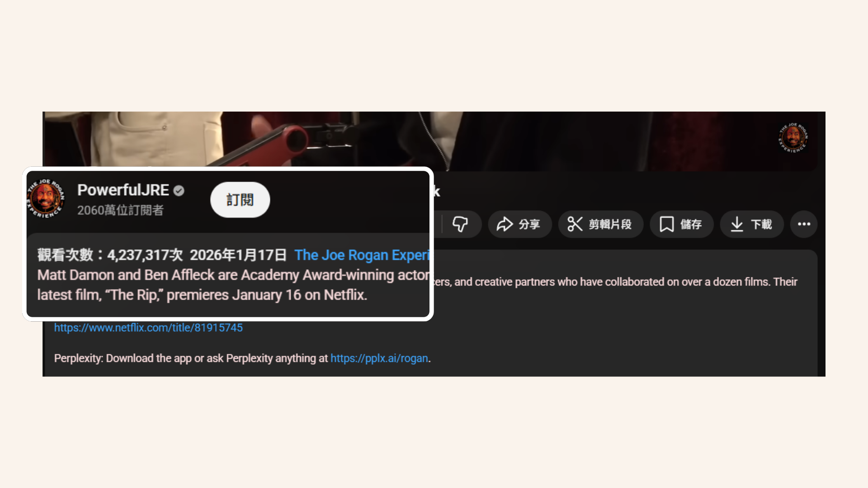Click the JRE watermark logo on video

point(793,137)
